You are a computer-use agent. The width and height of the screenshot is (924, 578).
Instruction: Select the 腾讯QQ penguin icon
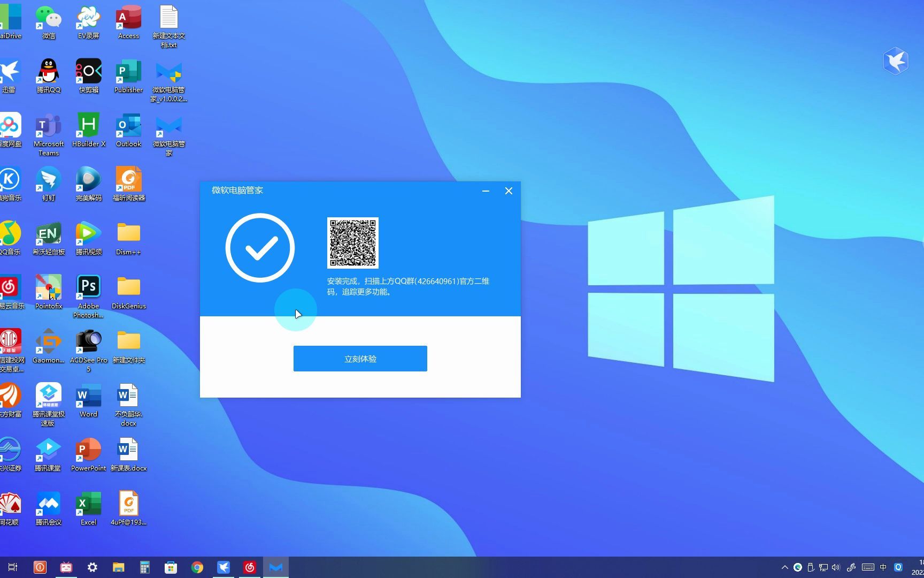(x=49, y=76)
